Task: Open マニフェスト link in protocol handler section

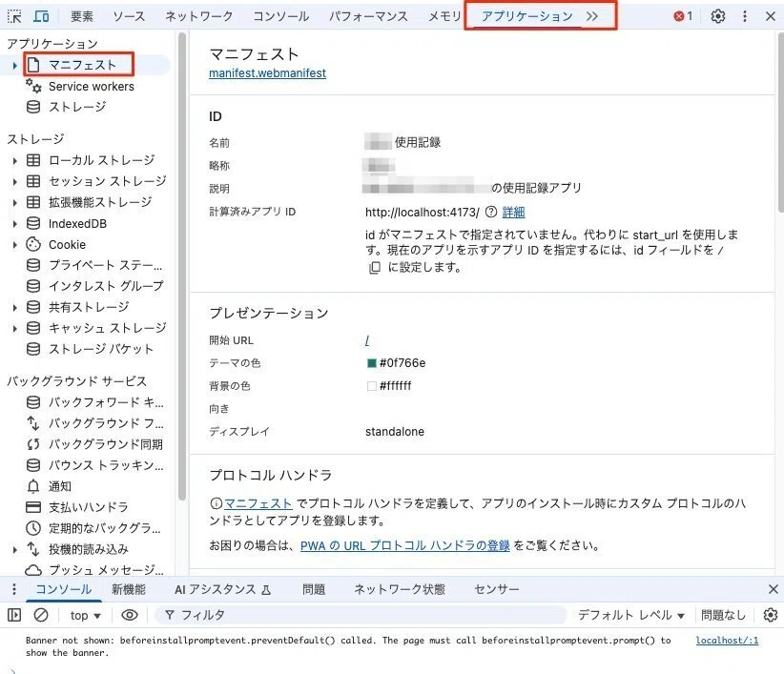Action: click(258, 503)
